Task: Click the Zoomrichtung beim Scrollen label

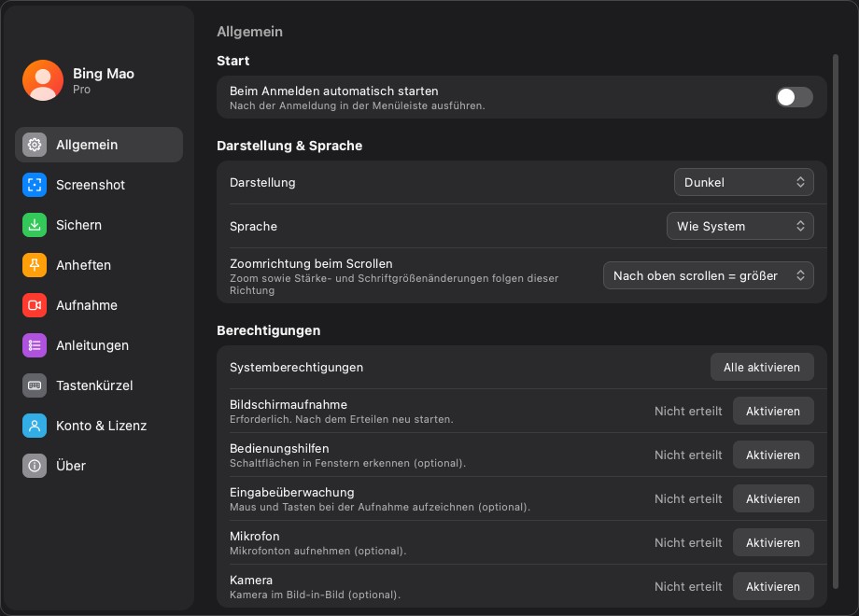Action: point(311,263)
